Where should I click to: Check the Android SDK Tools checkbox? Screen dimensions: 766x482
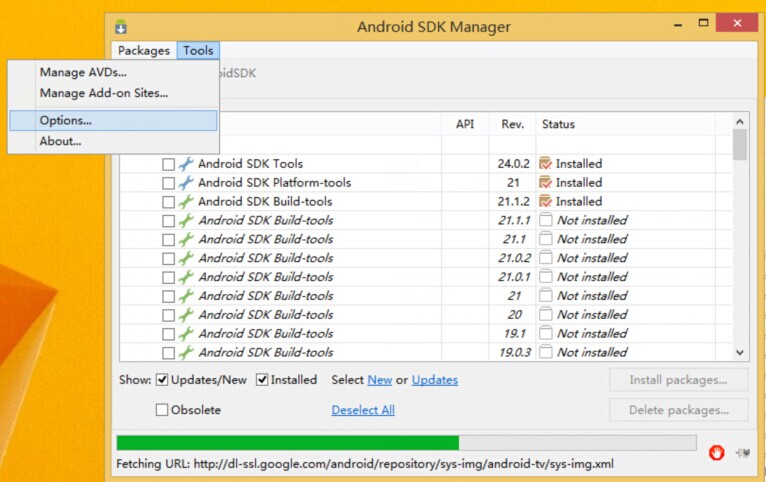coord(169,164)
